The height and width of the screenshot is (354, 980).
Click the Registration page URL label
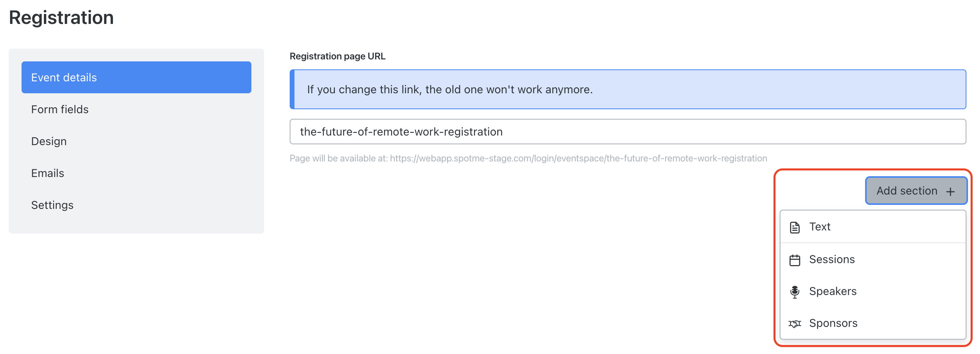point(338,56)
